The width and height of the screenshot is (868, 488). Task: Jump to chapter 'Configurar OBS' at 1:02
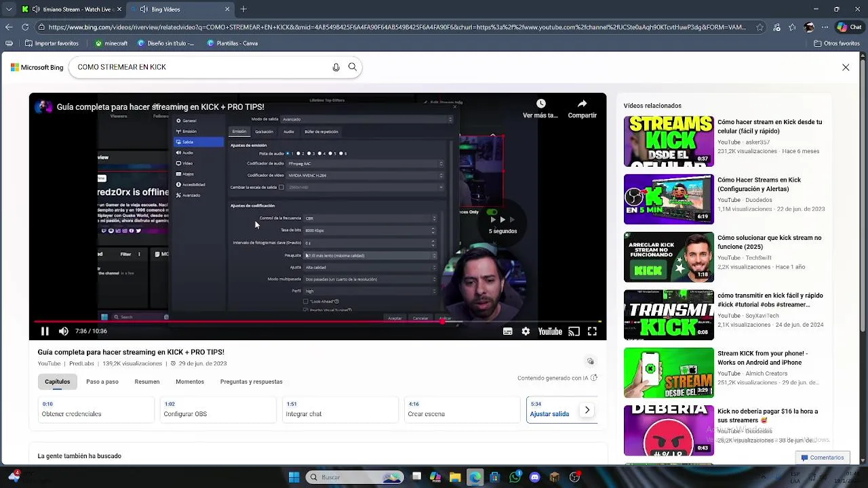pos(218,409)
